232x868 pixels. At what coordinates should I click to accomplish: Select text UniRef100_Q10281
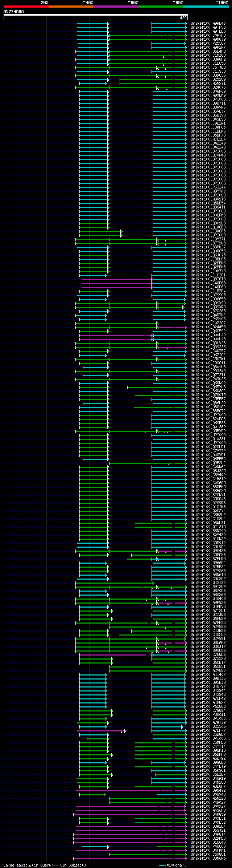[208, 439]
